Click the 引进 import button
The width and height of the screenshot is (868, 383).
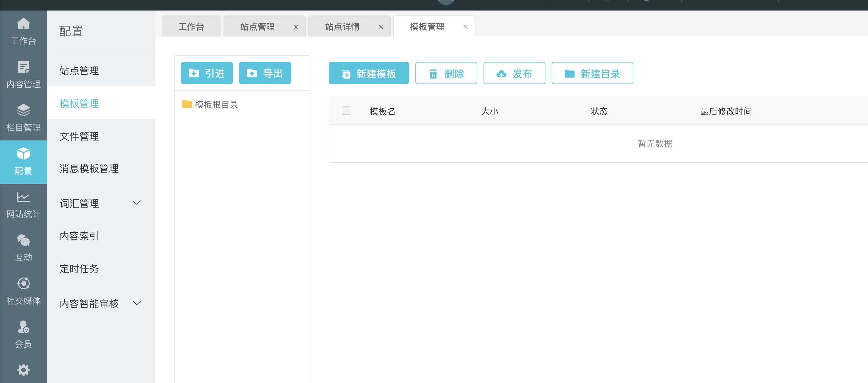206,73
